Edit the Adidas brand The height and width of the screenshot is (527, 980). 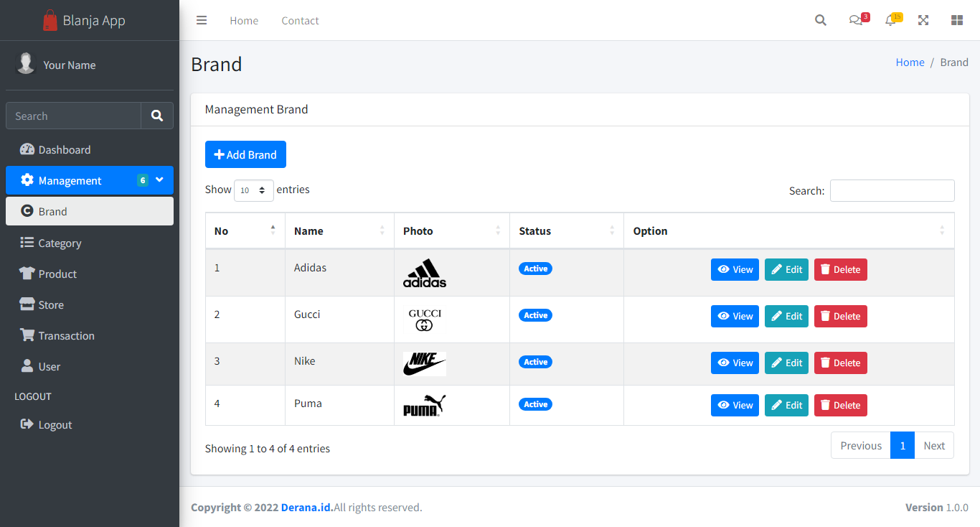coord(786,269)
